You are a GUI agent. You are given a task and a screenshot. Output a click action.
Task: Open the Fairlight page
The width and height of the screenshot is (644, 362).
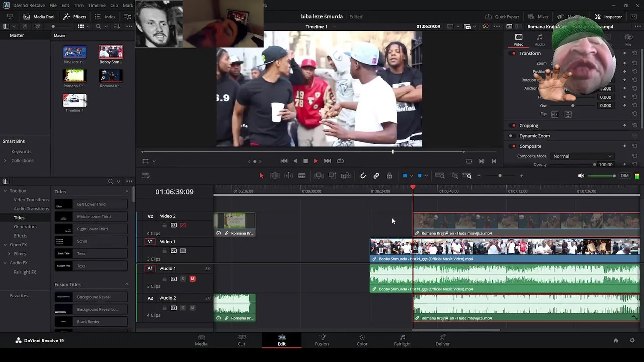403,340
